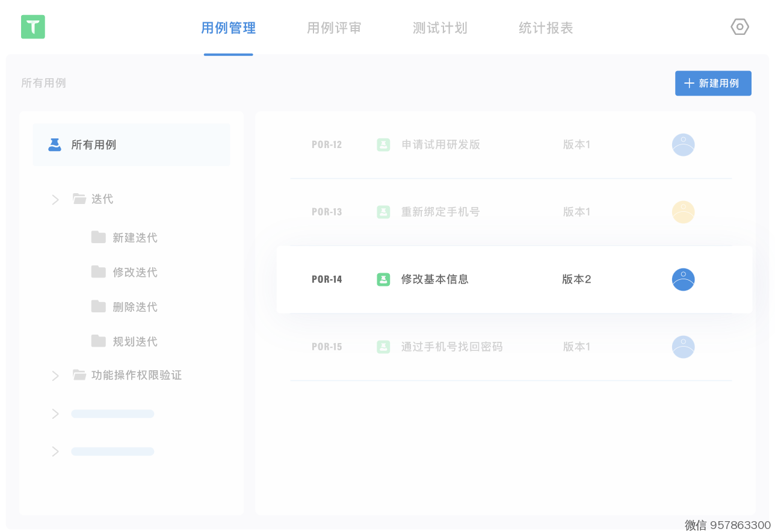The height and width of the screenshot is (532, 775).
Task: Open test case 重新绑定手机号
Action: coord(440,212)
